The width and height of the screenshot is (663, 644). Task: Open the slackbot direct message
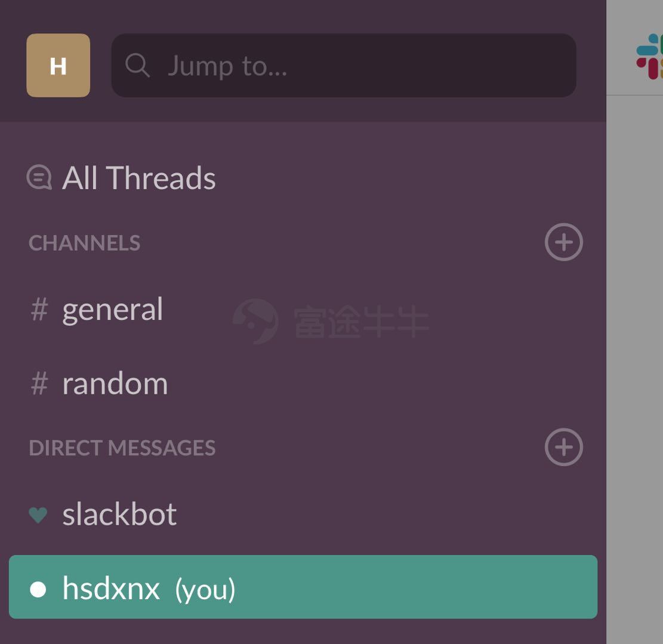120,514
